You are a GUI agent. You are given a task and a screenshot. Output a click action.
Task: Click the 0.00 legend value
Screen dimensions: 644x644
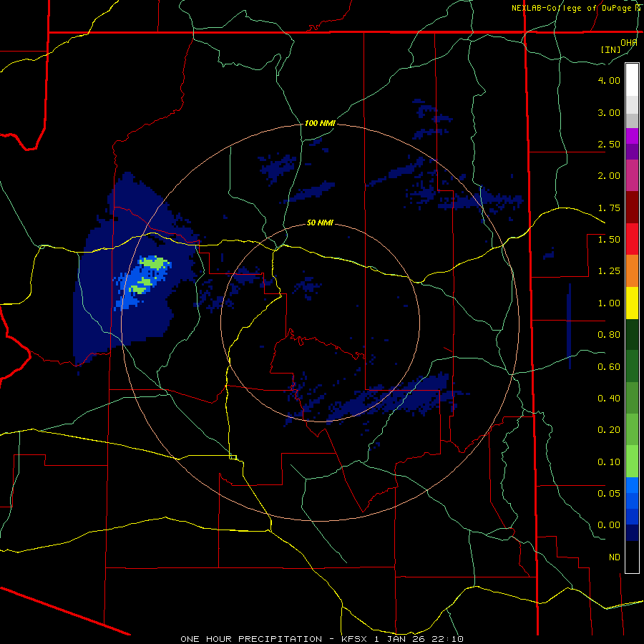609,525
